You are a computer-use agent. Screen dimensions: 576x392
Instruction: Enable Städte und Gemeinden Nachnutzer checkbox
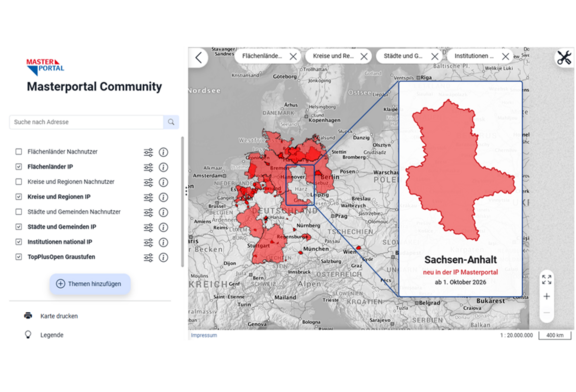pyautogui.click(x=18, y=212)
